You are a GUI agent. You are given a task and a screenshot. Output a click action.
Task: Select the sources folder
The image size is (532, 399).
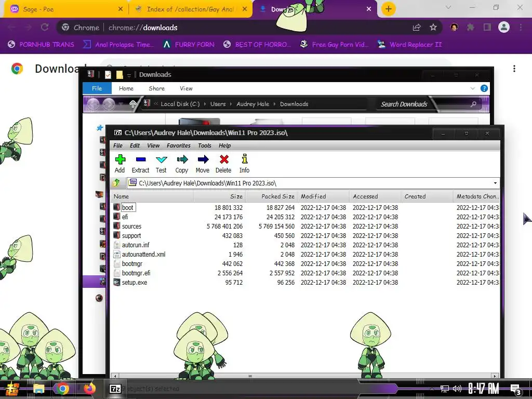pos(131,227)
